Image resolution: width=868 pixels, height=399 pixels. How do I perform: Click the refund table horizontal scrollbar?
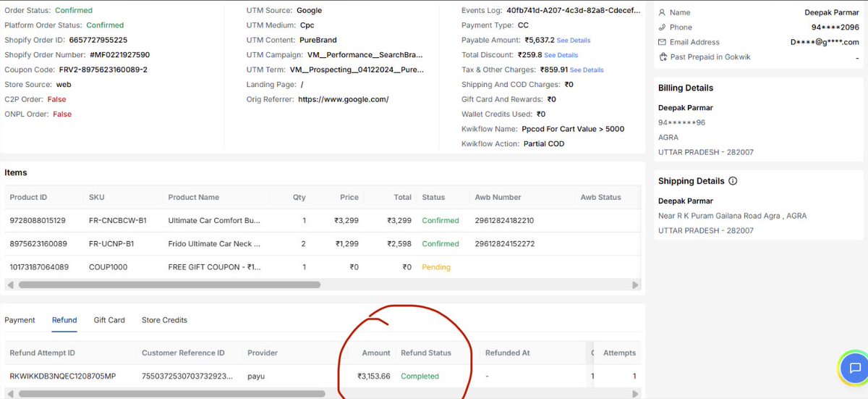coord(171,394)
